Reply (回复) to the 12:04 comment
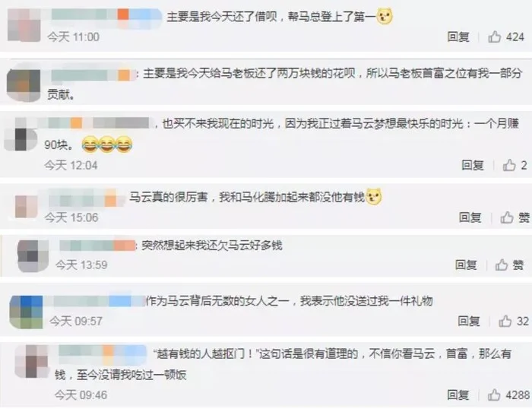532x409 pixels. pyautogui.click(x=473, y=165)
